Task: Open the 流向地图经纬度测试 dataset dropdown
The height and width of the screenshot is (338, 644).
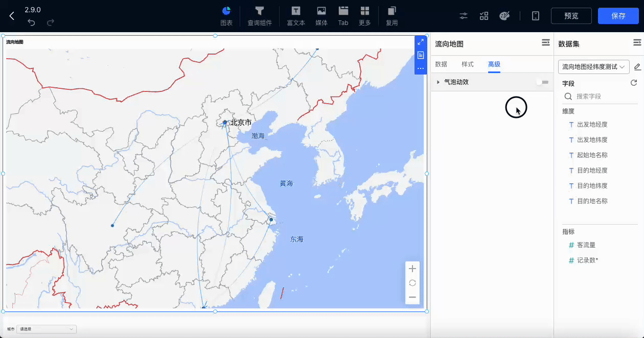Action: click(x=593, y=67)
